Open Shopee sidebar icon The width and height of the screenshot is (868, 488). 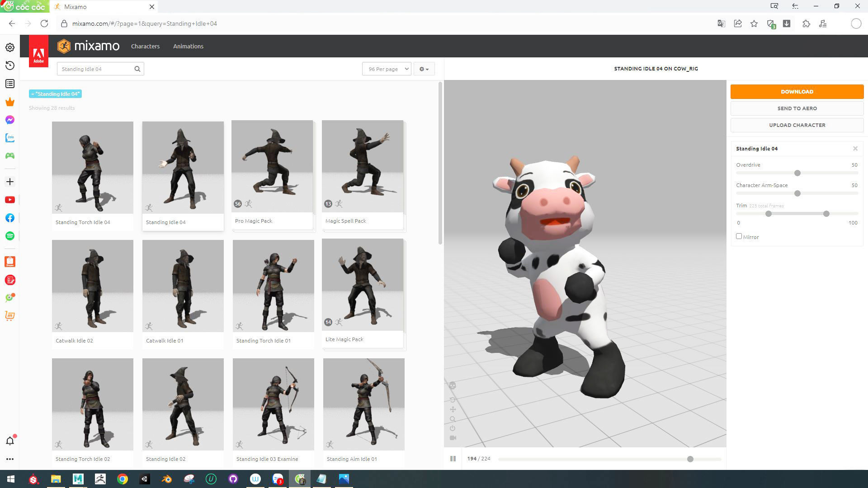tap(10, 262)
